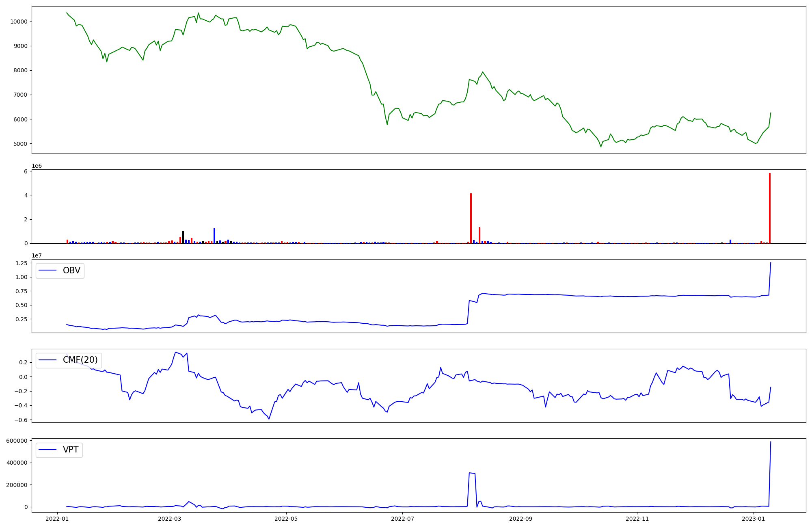812x528 pixels.
Task: Click the CMF(20) legend entry
Action: point(80,360)
